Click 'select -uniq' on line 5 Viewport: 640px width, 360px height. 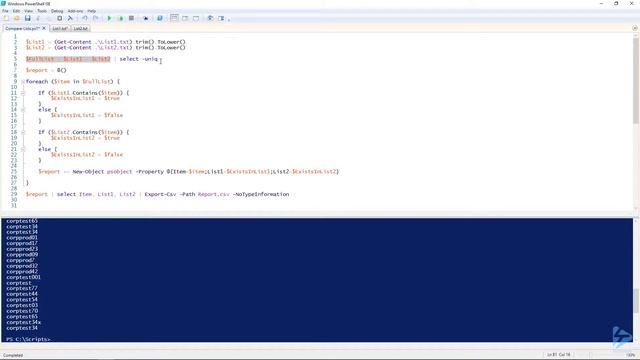(x=138, y=59)
